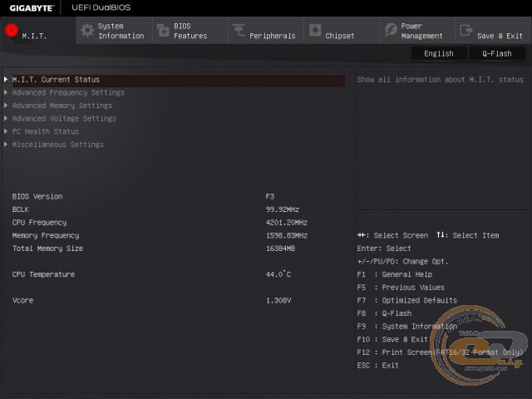Click the Enter: Select hint

tap(384, 249)
